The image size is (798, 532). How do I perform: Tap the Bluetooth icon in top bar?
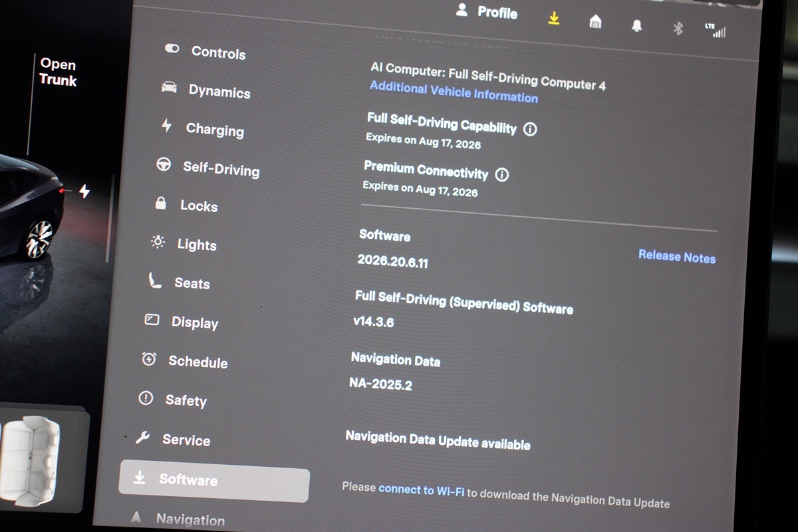click(678, 28)
